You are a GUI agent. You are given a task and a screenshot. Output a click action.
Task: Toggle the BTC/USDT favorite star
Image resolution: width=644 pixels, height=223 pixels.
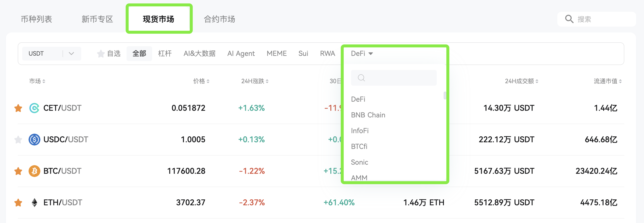pyautogui.click(x=18, y=171)
